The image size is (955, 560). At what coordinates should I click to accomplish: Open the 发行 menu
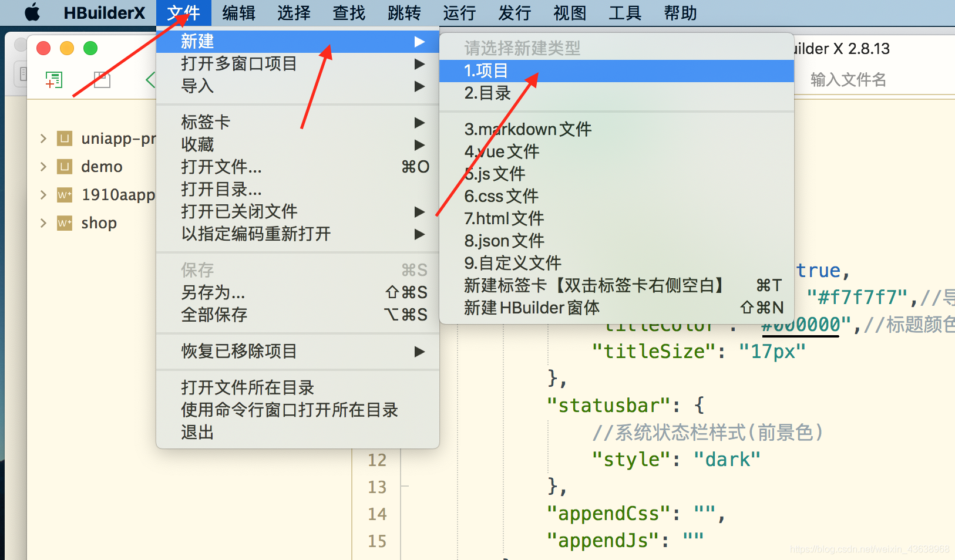tap(515, 13)
